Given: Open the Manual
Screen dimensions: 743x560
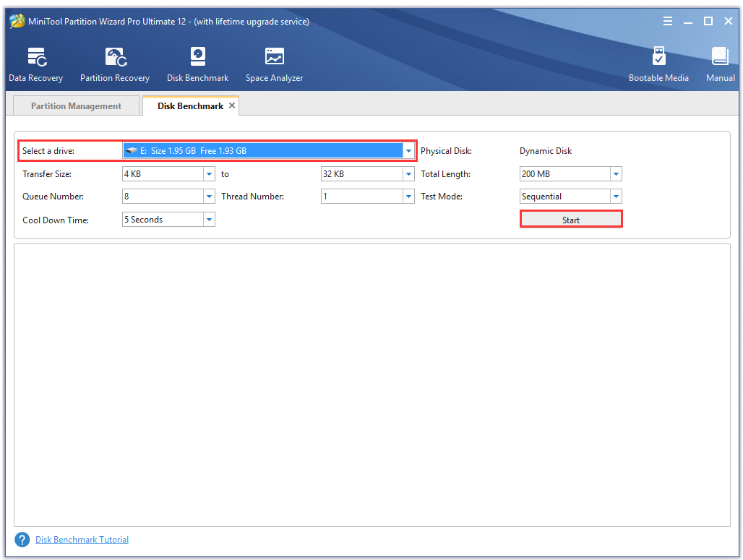Looking at the screenshot, I should (x=720, y=64).
